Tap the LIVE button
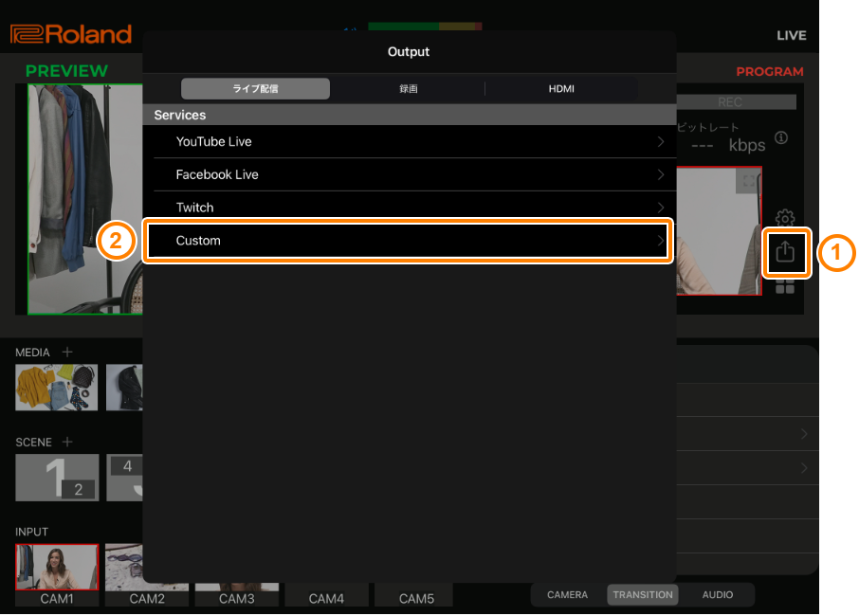The width and height of the screenshot is (859, 616). [792, 36]
